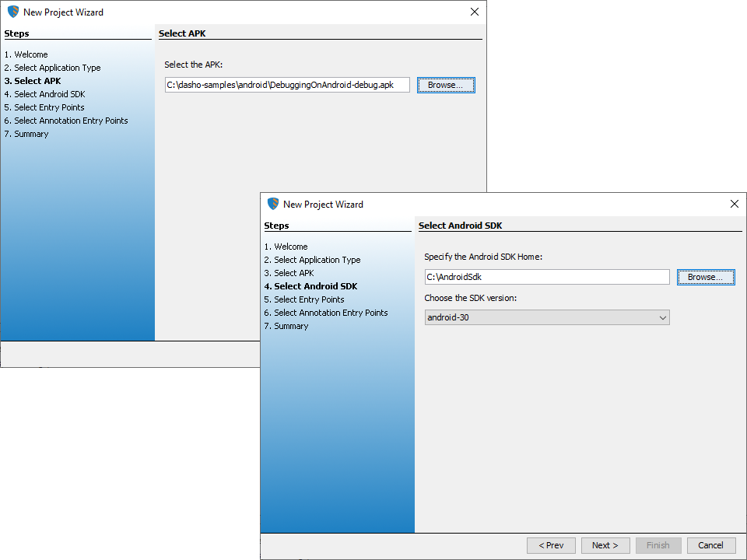Click shield icon in Select APK window title
This screenshot has width=747, height=560.
coord(13,12)
